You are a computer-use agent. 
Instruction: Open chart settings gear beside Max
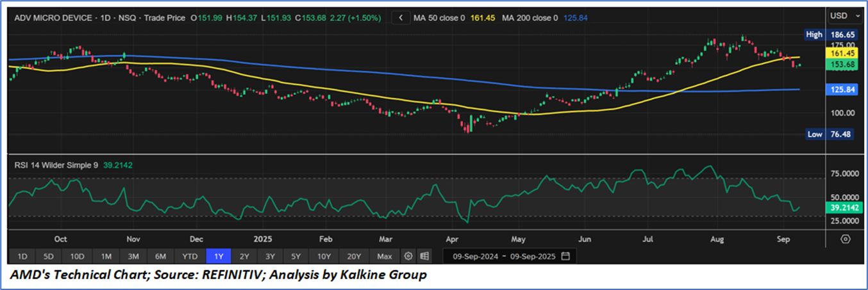pos(408,256)
